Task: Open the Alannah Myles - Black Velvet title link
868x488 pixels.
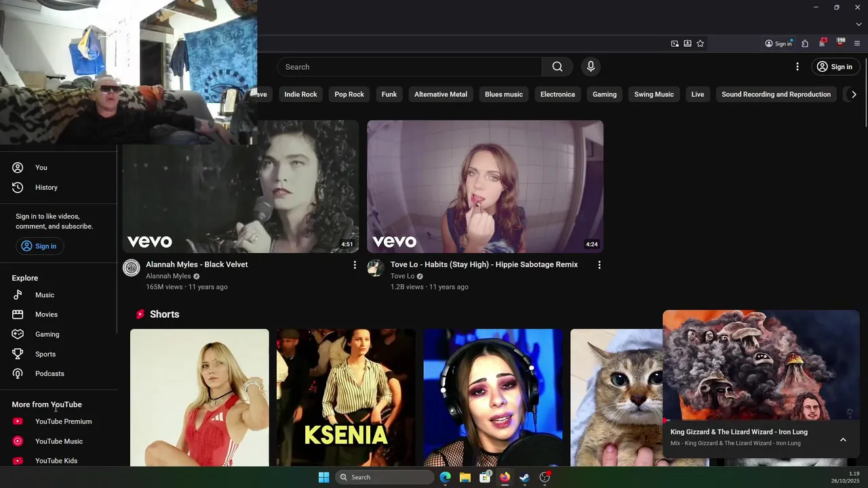Action: click(197, 264)
